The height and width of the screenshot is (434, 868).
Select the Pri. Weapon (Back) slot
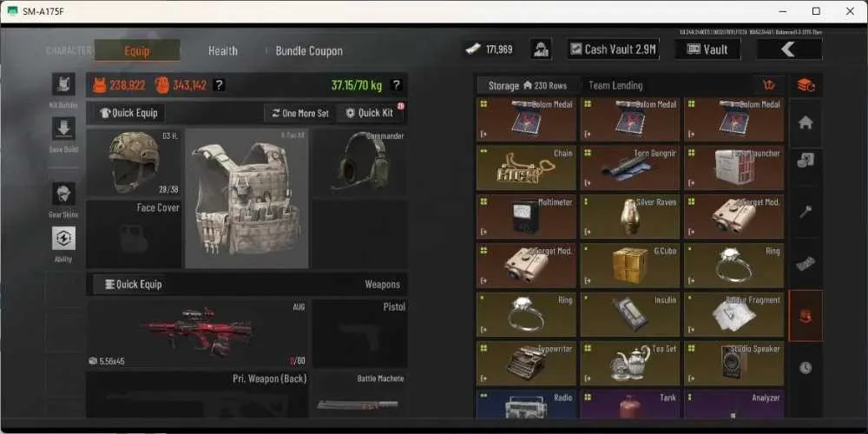pos(196,394)
